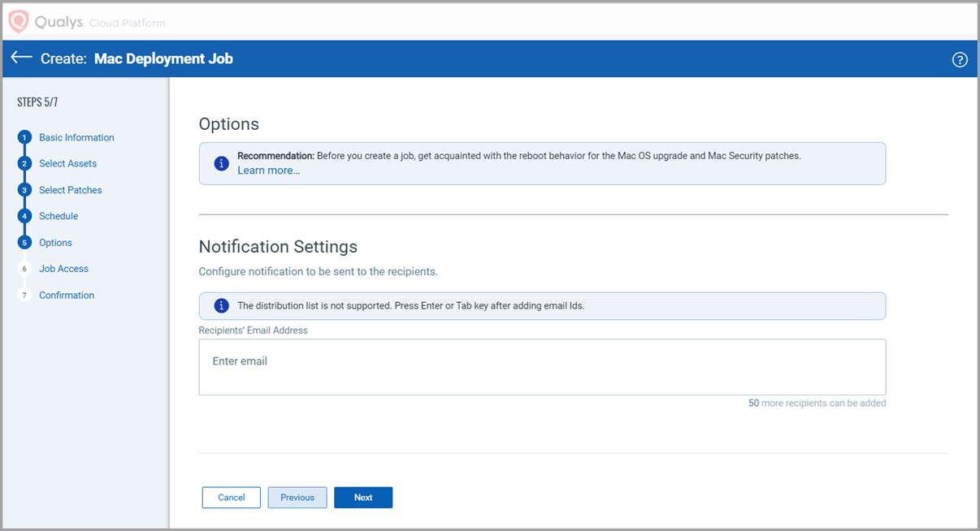Go to Select Assets step
Image resolution: width=980 pixels, height=531 pixels.
pos(67,164)
